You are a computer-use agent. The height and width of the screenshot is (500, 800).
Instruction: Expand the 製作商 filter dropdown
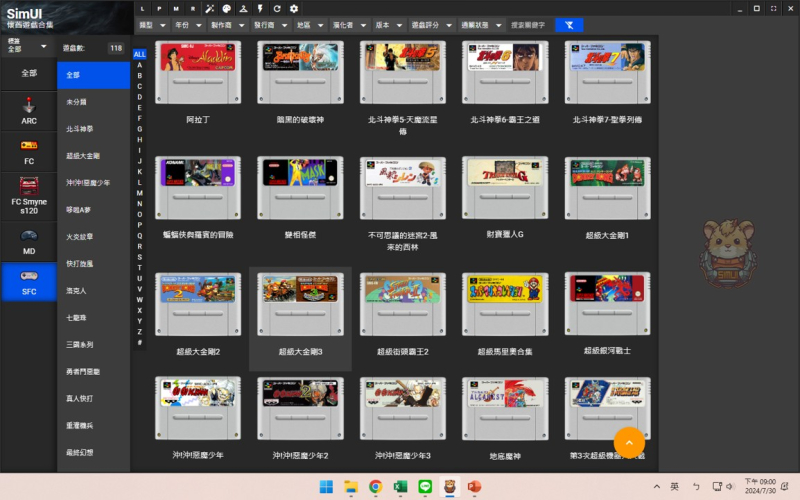(228, 25)
